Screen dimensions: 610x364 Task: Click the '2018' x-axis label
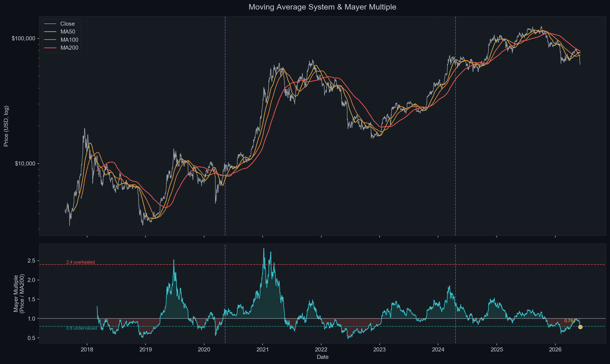87,350
